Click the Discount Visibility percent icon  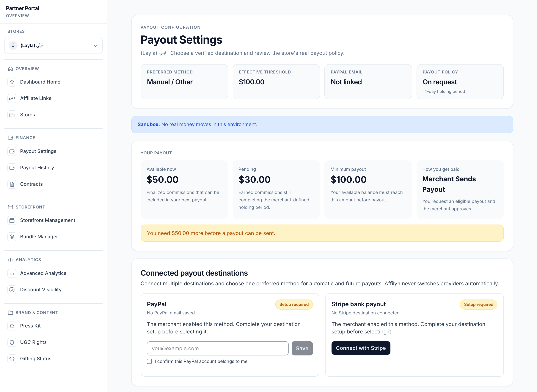pyautogui.click(x=12, y=290)
